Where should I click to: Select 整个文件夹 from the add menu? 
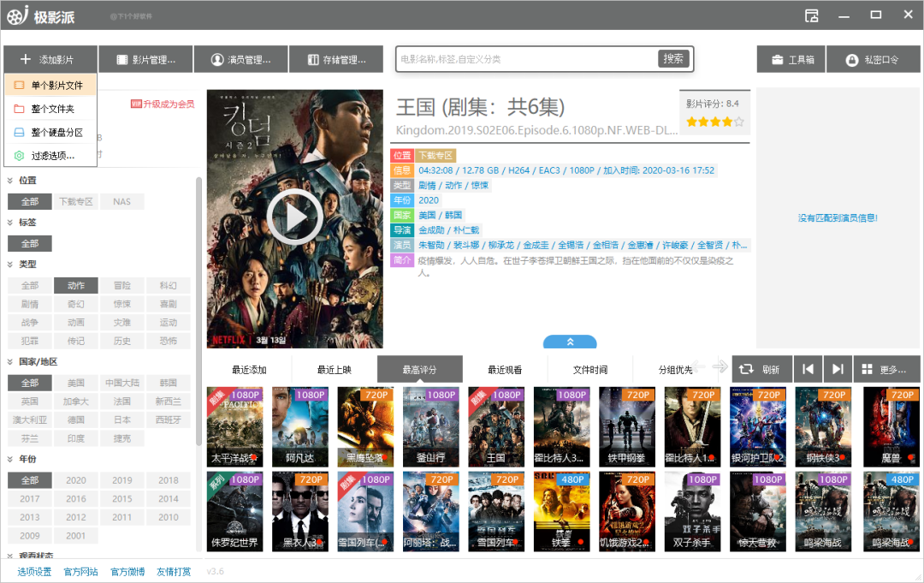tap(50, 109)
